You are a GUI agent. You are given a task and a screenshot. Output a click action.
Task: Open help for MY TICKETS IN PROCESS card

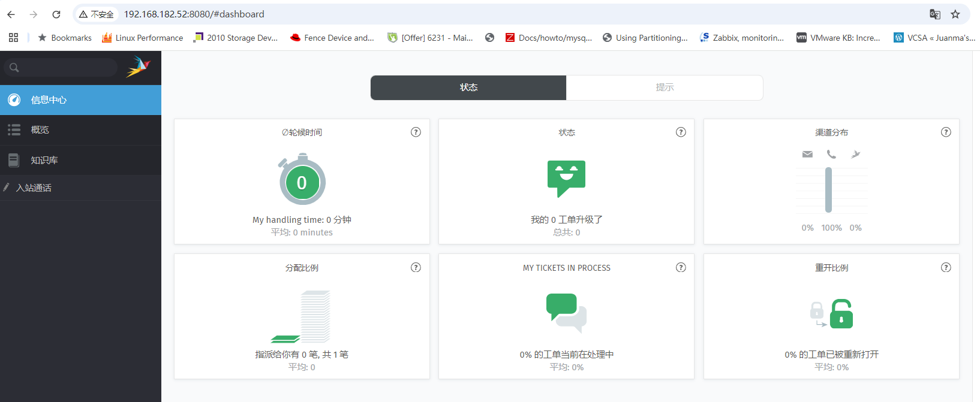click(x=681, y=268)
